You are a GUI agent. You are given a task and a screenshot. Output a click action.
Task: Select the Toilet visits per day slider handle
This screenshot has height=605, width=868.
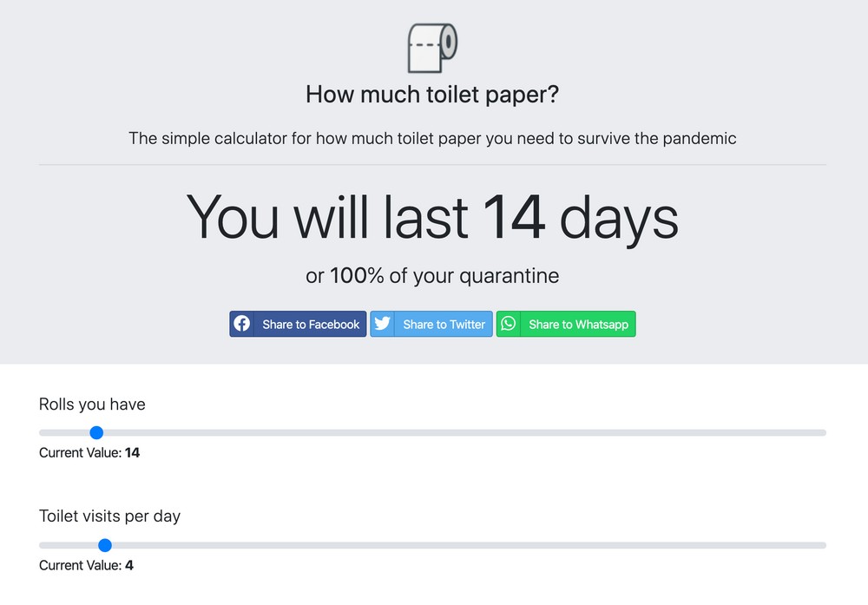(x=105, y=545)
